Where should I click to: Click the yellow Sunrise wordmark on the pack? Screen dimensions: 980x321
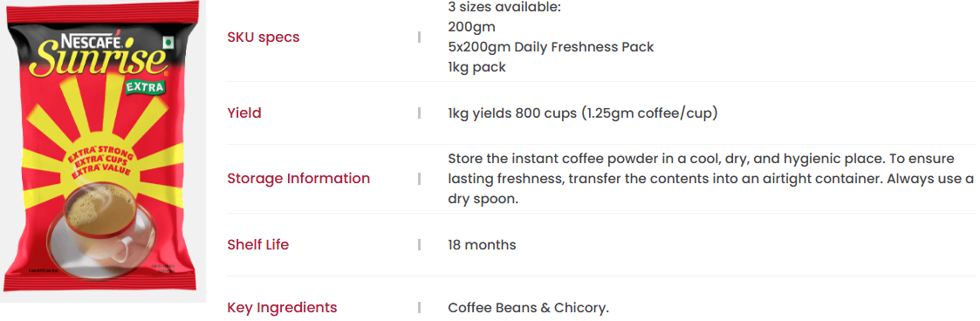[x=100, y=61]
